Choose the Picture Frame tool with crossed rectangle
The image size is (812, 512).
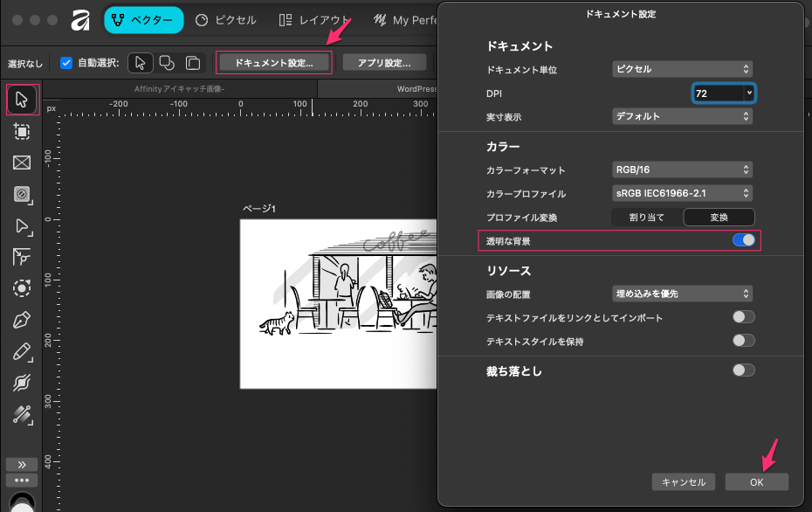pos(22,163)
